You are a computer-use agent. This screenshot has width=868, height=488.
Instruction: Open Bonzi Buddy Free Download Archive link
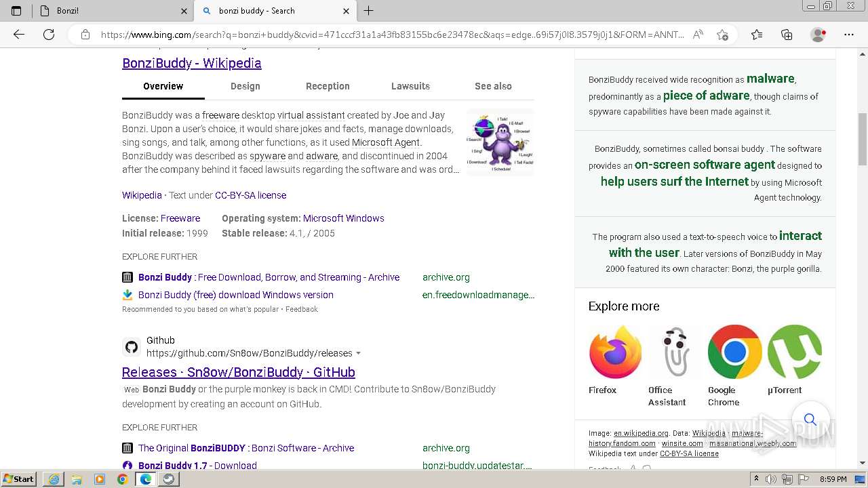click(x=269, y=277)
